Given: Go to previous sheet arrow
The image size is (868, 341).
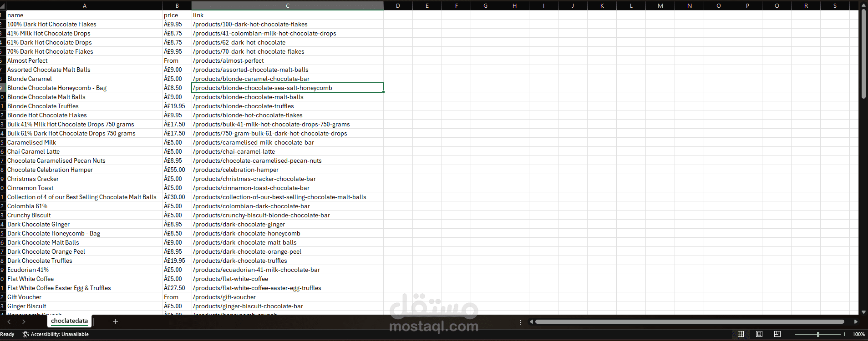Looking at the screenshot, I should [9, 321].
